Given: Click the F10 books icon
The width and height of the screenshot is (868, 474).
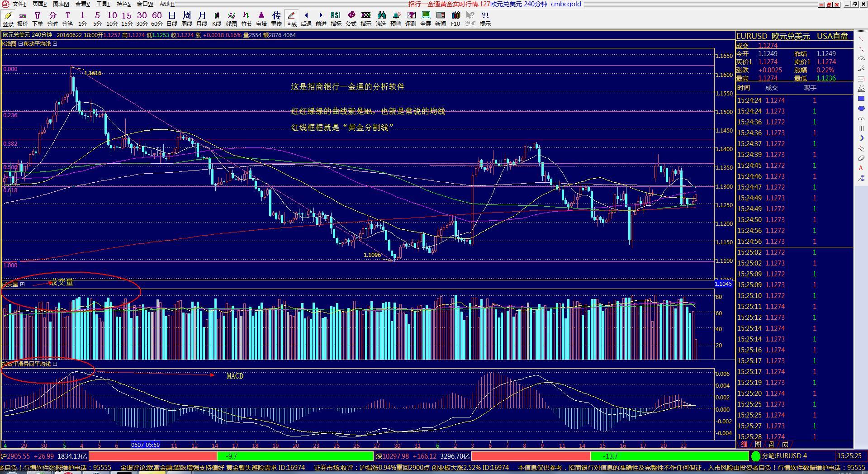Looking at the screenshot, I should (455, 19).
